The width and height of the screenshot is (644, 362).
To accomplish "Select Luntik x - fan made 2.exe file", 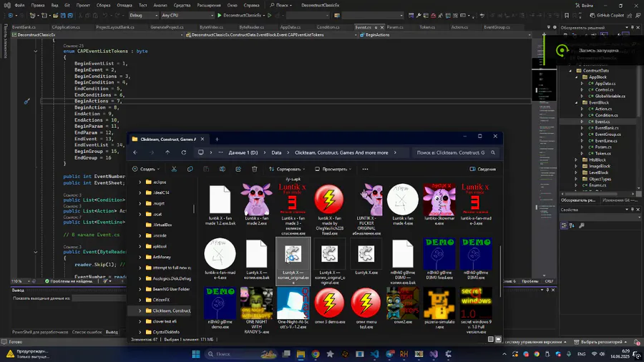I will point(256,205).
